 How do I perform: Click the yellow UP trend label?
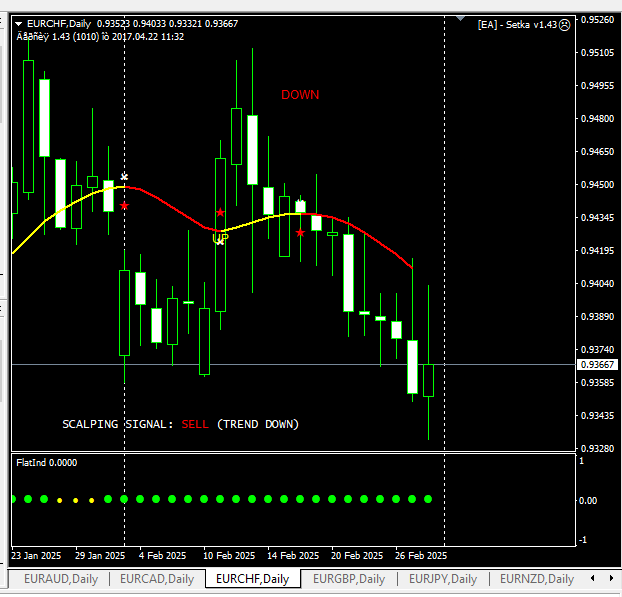221,238
